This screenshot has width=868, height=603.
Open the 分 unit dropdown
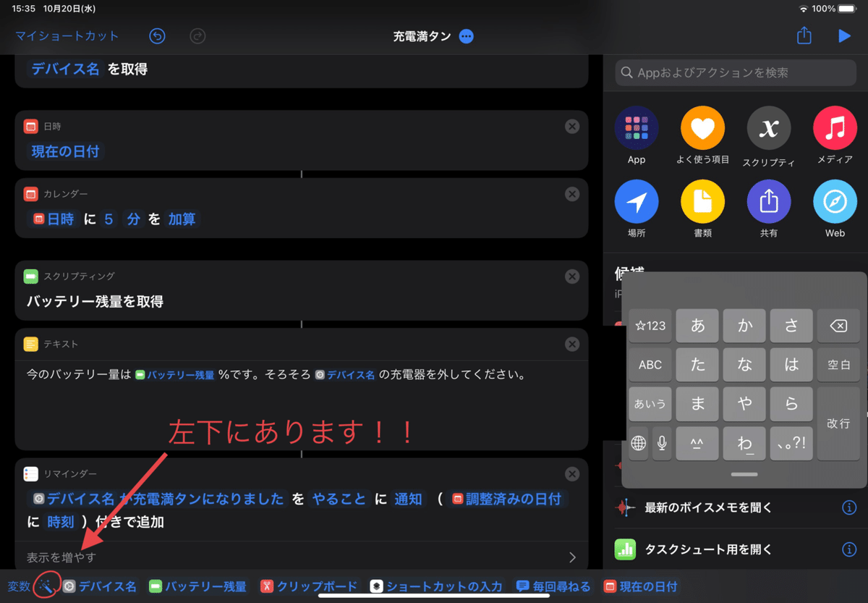pyautogui.click(x=135, y=219)
